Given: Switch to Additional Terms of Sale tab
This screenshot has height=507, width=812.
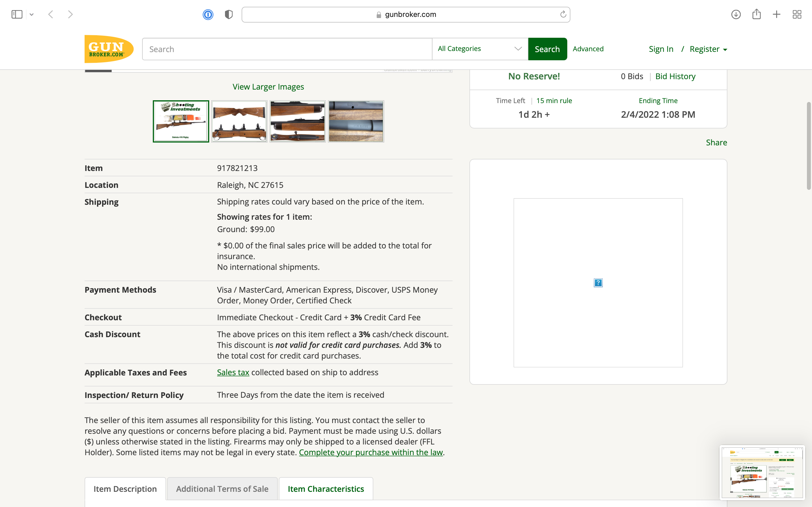Looking at the screenshot, I should point(222,489).
